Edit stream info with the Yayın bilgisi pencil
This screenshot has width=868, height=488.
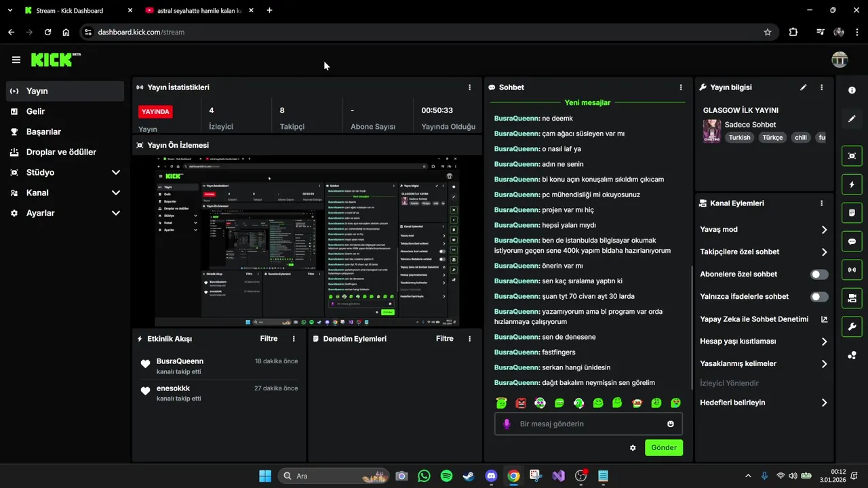[804, 87]
